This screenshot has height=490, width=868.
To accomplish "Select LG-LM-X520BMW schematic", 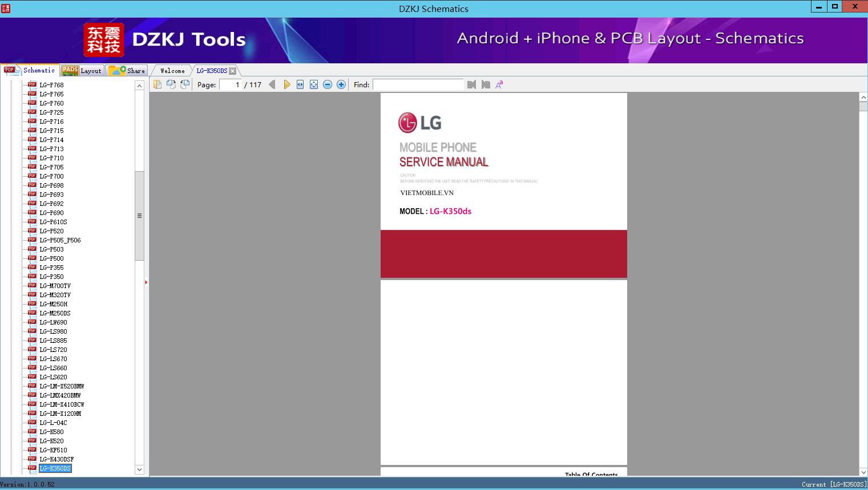I will (x=62, y=386).
